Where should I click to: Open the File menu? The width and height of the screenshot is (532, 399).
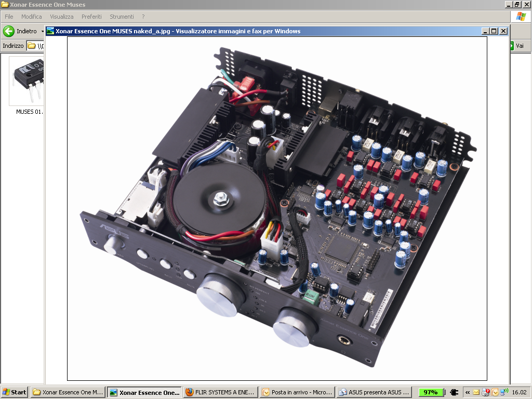[9, 17]
